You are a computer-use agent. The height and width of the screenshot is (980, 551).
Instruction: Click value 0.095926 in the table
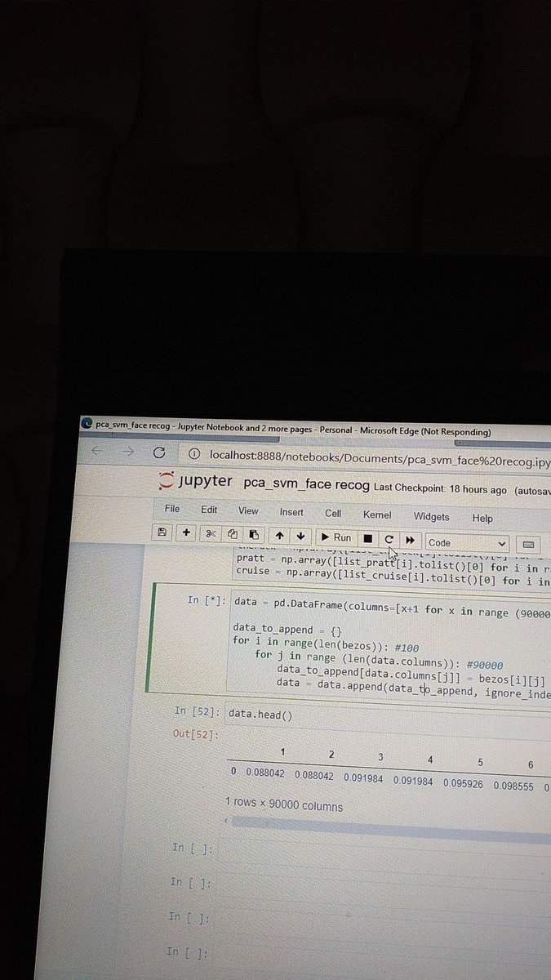click(463, 782)
